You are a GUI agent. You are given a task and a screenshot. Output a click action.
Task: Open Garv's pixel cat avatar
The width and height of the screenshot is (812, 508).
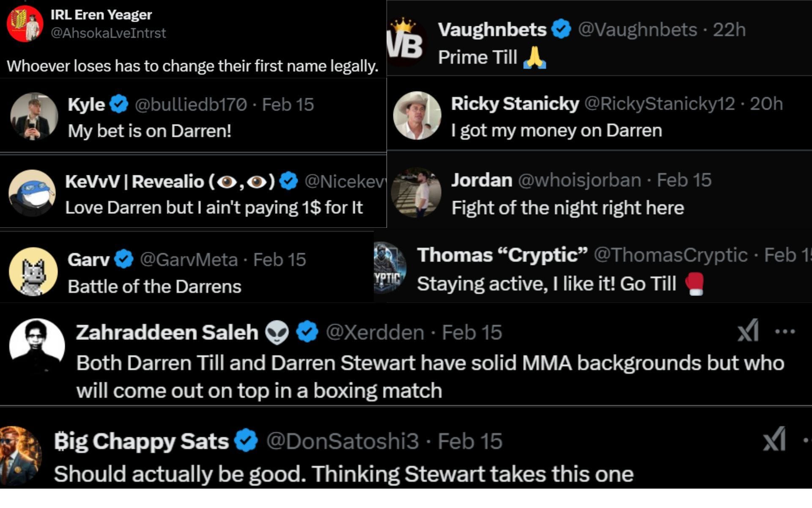[x=33, y=272]
